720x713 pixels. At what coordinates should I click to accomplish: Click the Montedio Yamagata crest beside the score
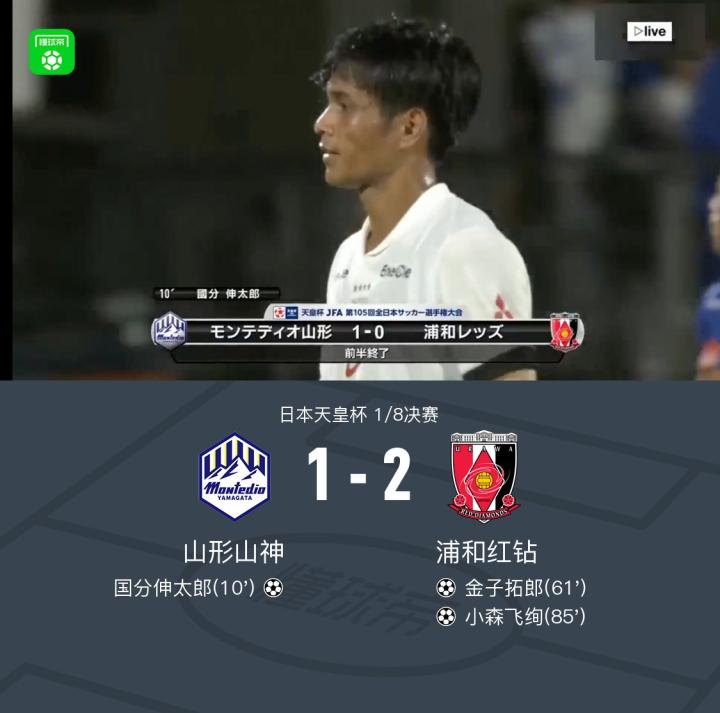[235, 476]
